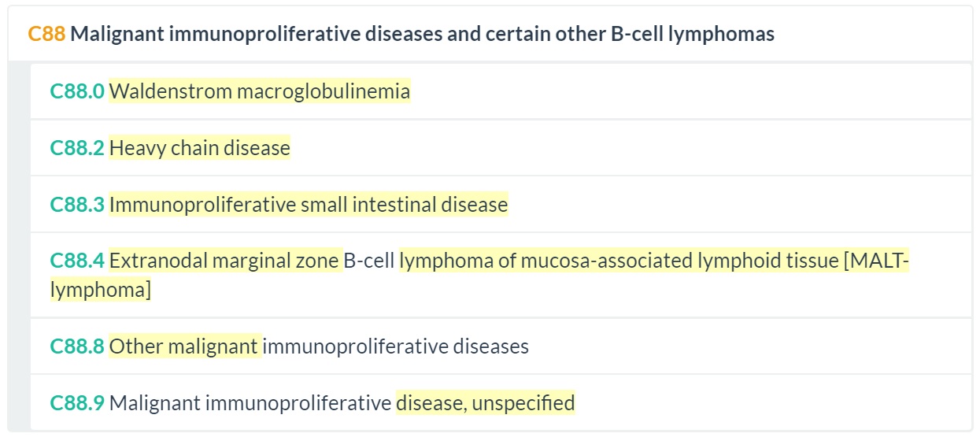Open the C88.2 code link
The width and height of the screenshot is (980, 437).
77,148
